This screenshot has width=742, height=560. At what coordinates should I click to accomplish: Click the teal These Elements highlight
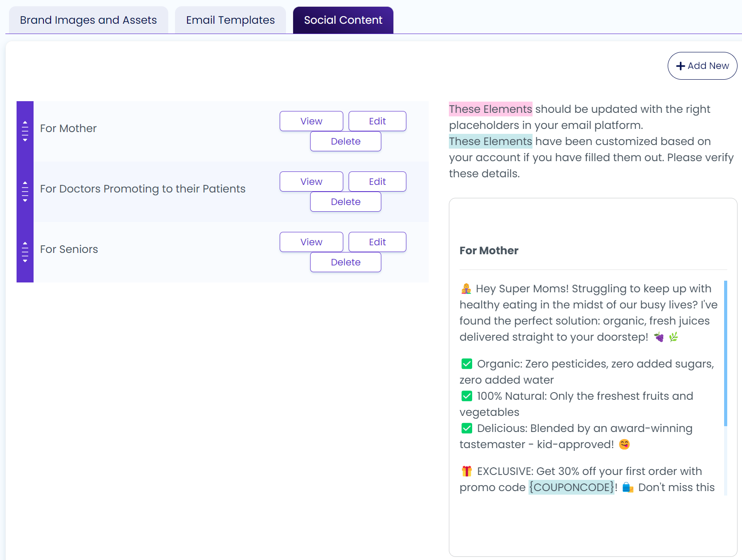(x=490, y=141)
